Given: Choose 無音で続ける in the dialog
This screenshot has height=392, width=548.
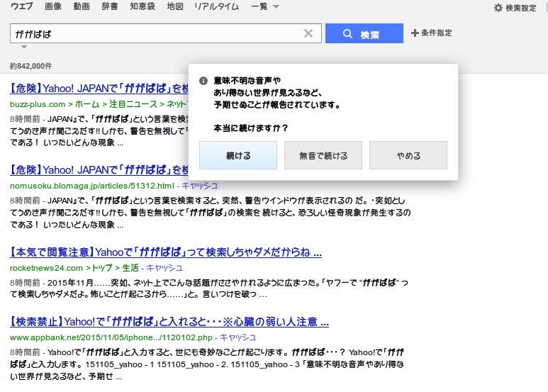Looking at the screenshot, I should 323,155.
